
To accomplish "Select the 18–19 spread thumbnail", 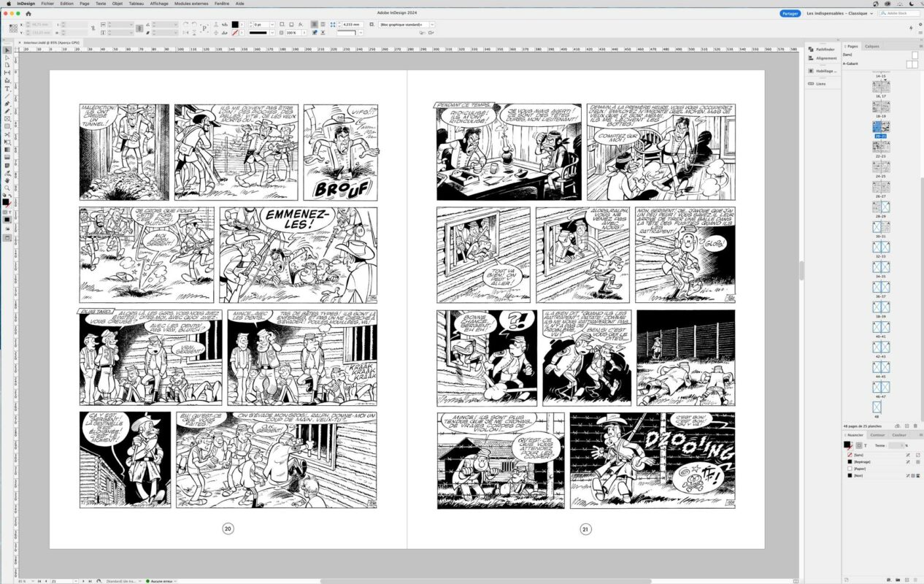I will pyautogui.click(x=881, y=106).
